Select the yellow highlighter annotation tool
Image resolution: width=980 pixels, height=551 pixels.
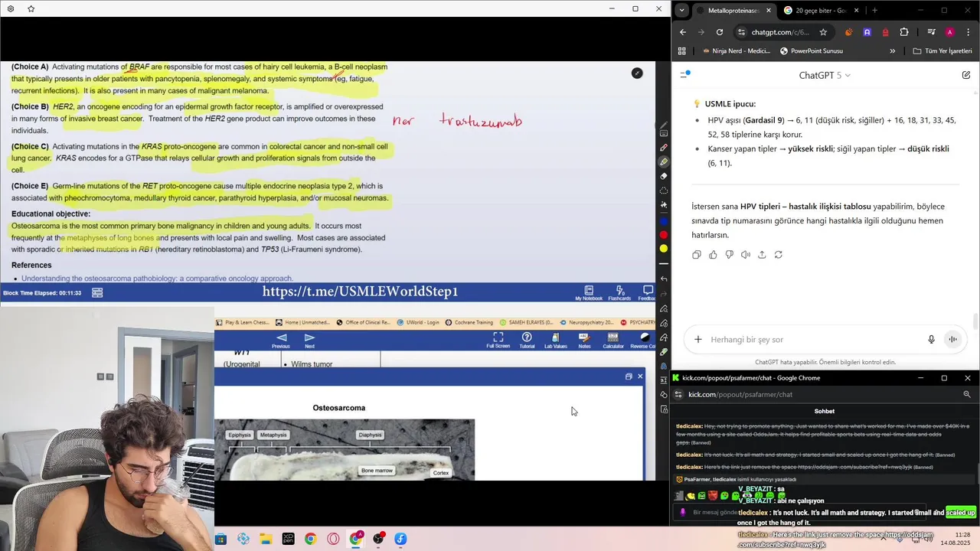tap(664, 161)
